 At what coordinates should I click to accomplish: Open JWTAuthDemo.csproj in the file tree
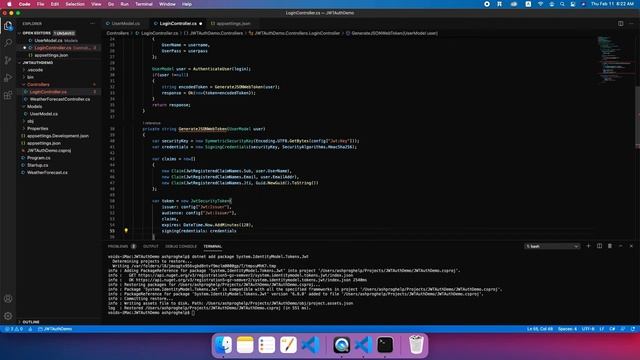(x=49, y=151)
